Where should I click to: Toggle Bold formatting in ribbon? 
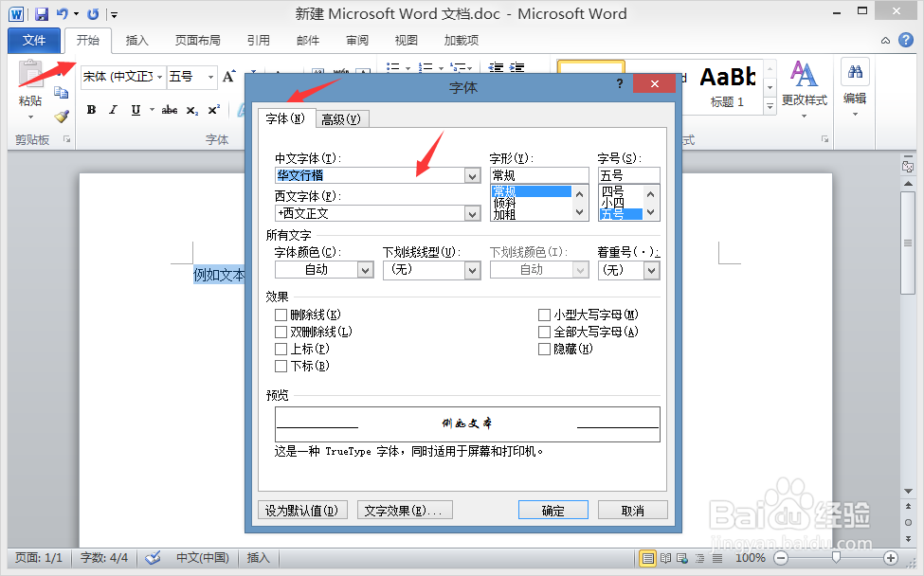(x=91, y=110)
